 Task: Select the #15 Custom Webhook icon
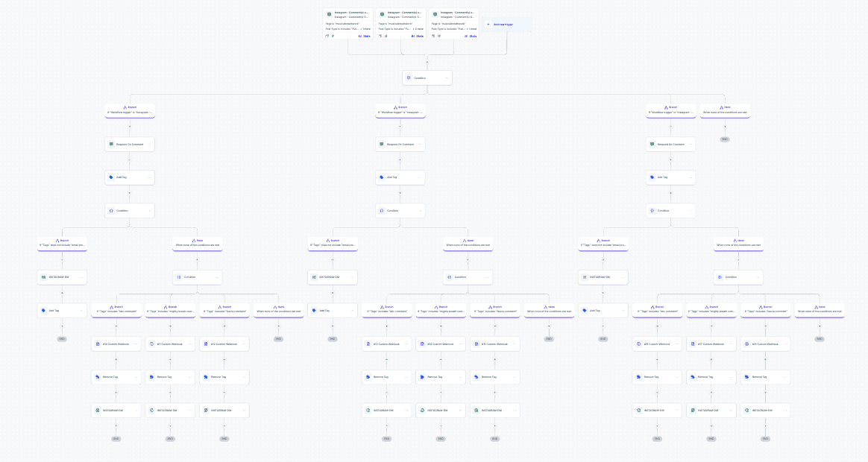477,344
